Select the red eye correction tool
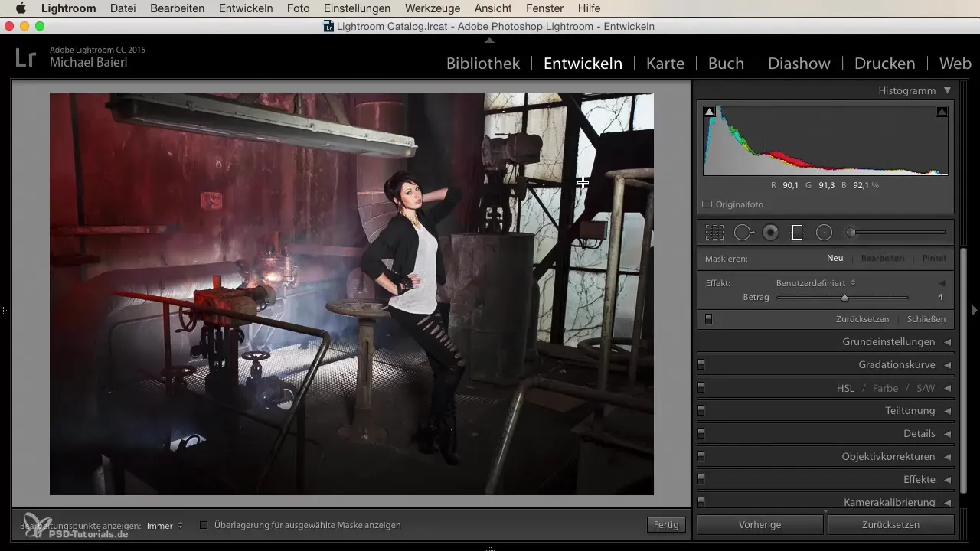 (771, 233)
